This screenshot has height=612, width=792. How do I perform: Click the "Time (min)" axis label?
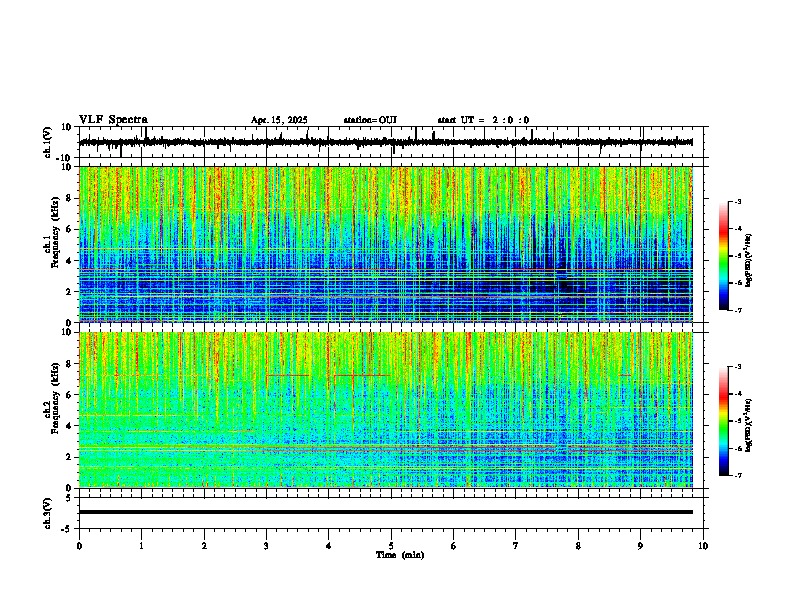[x=400, y=555]
